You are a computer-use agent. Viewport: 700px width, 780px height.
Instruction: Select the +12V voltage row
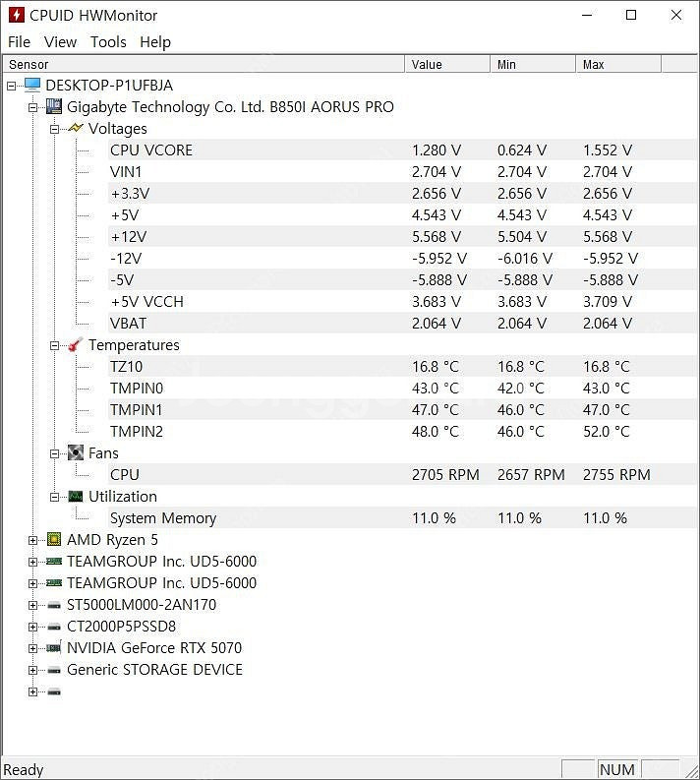tap(402, 236)
